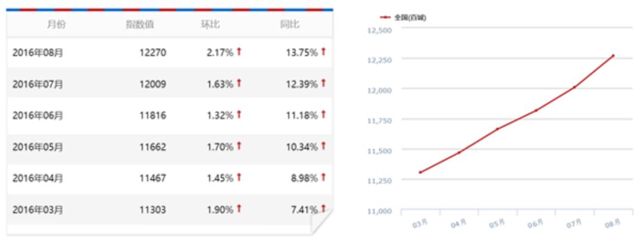644x243 pixels.
Task: Click the 03月 data point on chart
Action: pyautogui.click(x=420, y=173)
